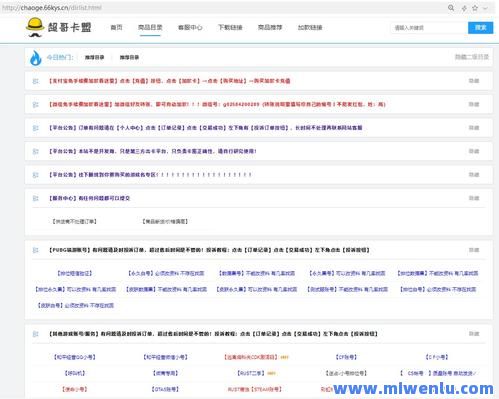Open the CS账号 category link
499x399 pixels.
coord(438,373)
